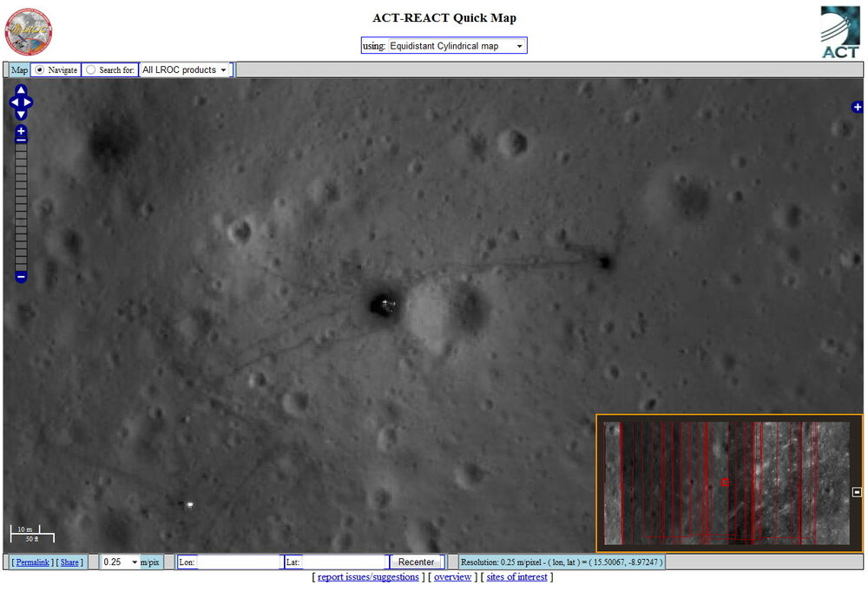The image size is (868, 591).
Task: Click the Recenter button
Action: point(416,561)
